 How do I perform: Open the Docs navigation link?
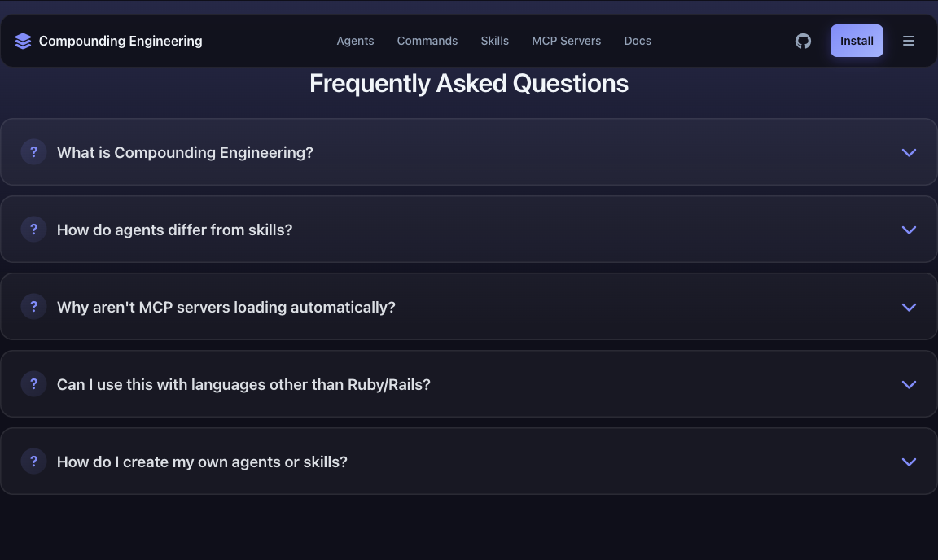637,41
